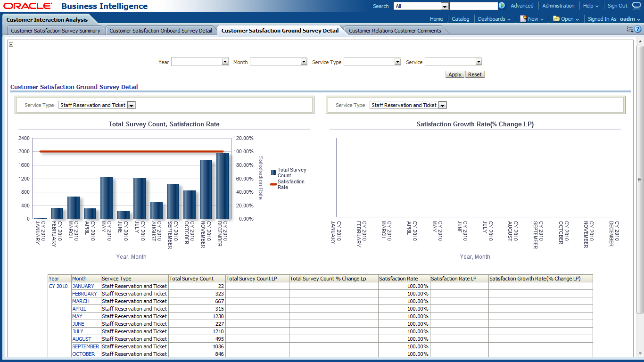Click the New document icon

point(523,19)
